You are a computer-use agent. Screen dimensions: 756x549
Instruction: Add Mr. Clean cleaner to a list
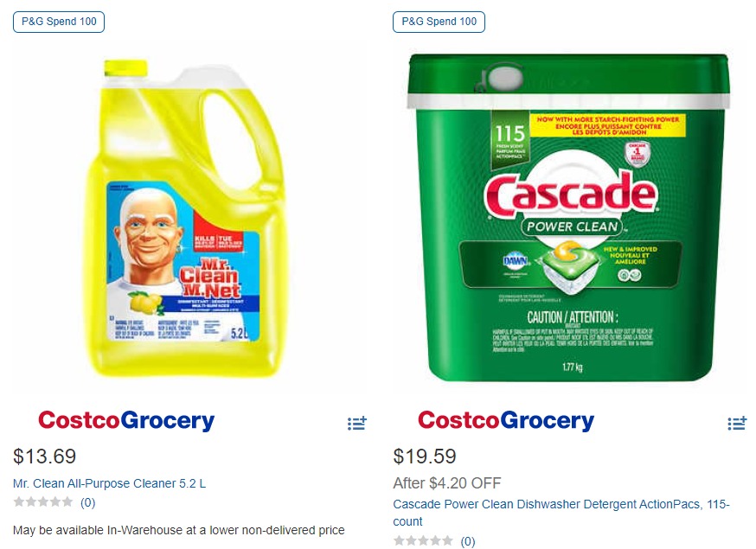pyautogui.click(x=357, y=423)
